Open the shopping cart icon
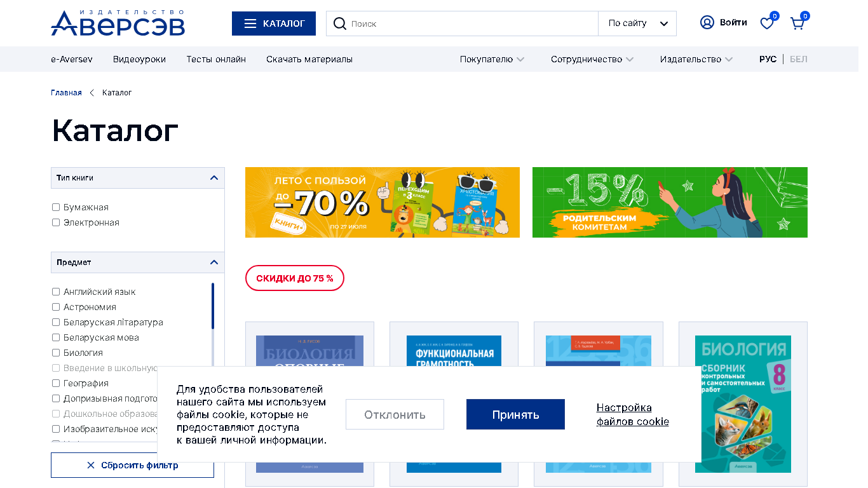 click(x=797, y=24)
